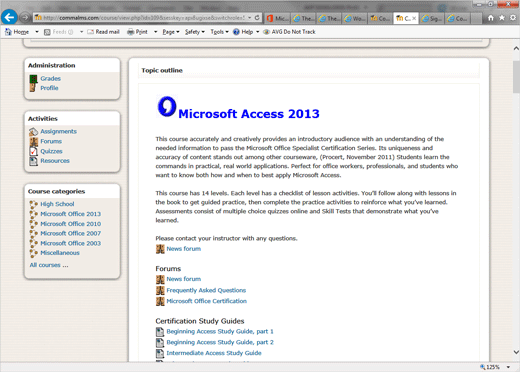Click icon for Study Guide, part 1
The height and width of the screenshot is (372, 520).
click(x=160, y=332)
